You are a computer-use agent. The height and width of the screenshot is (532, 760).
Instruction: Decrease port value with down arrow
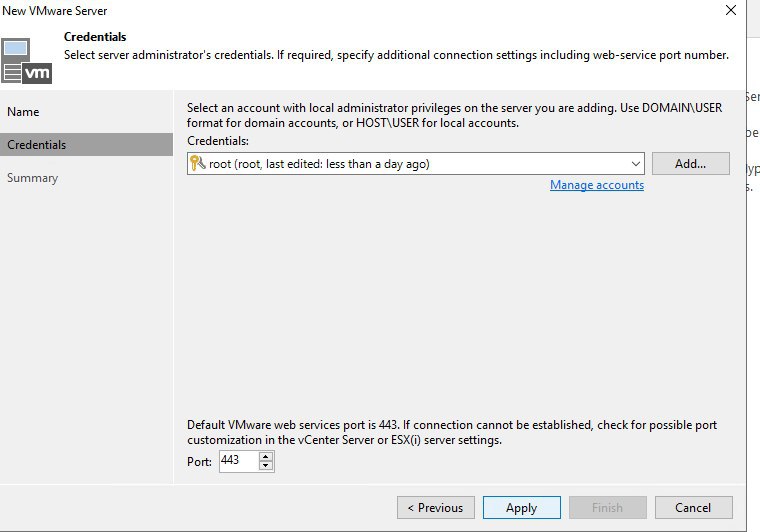coord(266,466)
